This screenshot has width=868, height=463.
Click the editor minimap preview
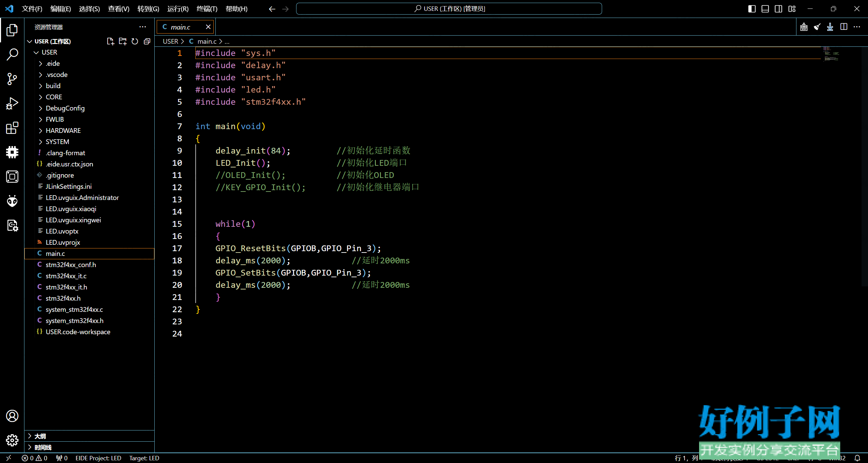(x=831, y=54)
